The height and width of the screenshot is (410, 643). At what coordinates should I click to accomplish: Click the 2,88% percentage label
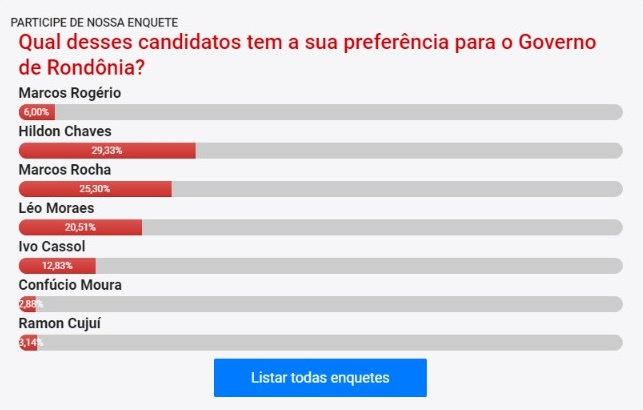pos(31,304)
